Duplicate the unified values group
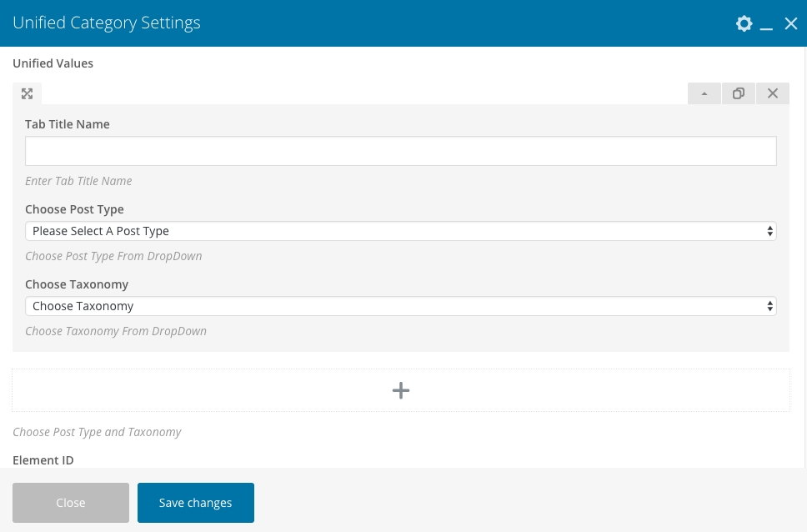This screenshot has width=807, height=532. tap(738, 93)
